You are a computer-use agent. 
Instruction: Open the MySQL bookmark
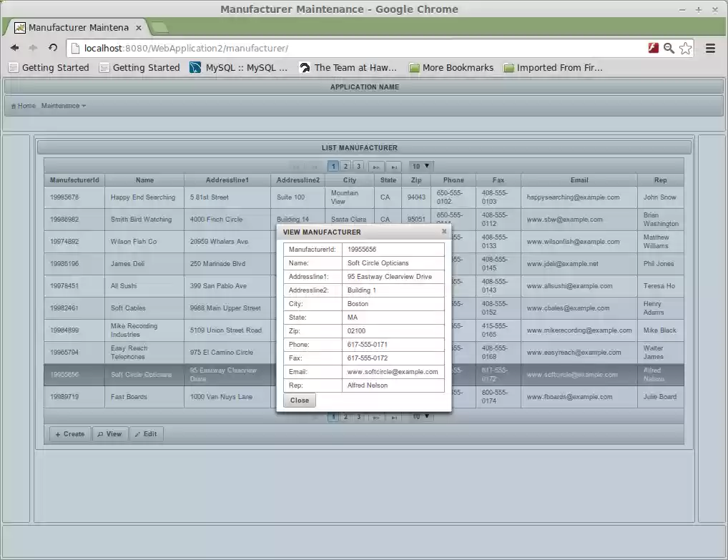tap(239, 68)
